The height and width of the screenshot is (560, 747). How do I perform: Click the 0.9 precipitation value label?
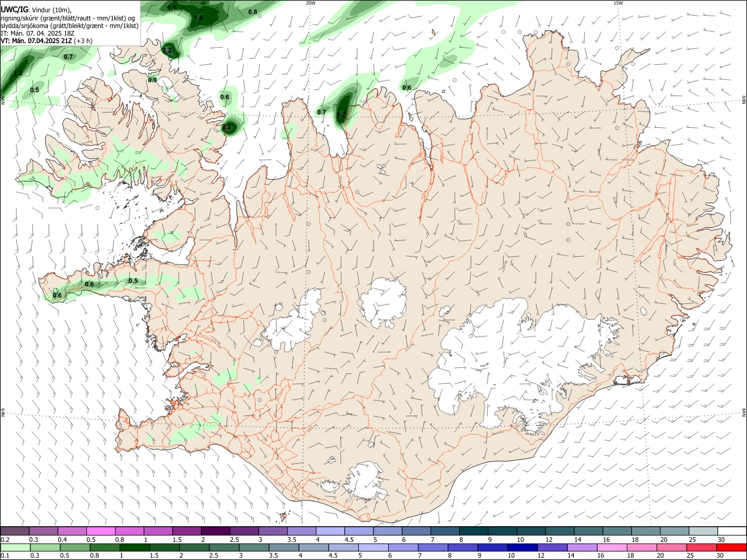152,80
